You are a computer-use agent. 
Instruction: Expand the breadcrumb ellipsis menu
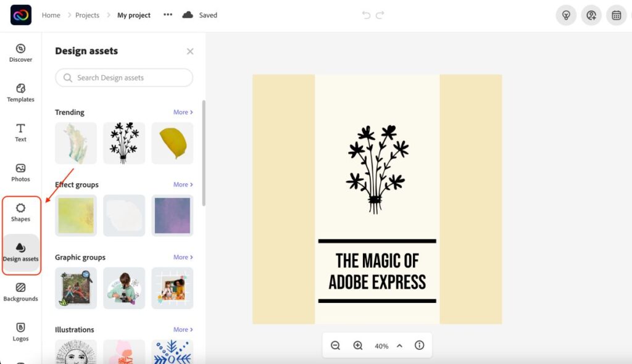(x=167, y=15)
